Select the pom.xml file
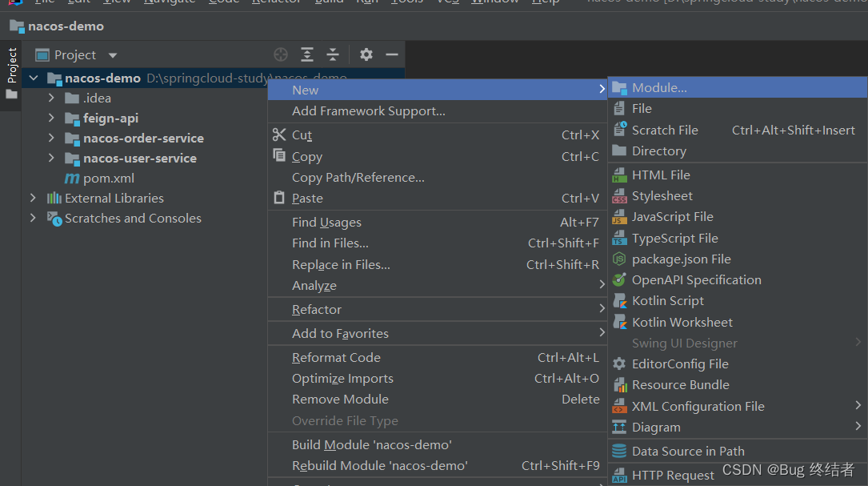The width and height of the screenshot is (868, 486). [109, 179]
